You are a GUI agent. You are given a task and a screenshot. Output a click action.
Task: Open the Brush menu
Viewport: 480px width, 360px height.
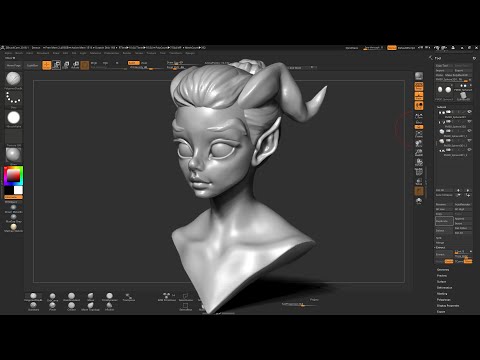point(19,53)
